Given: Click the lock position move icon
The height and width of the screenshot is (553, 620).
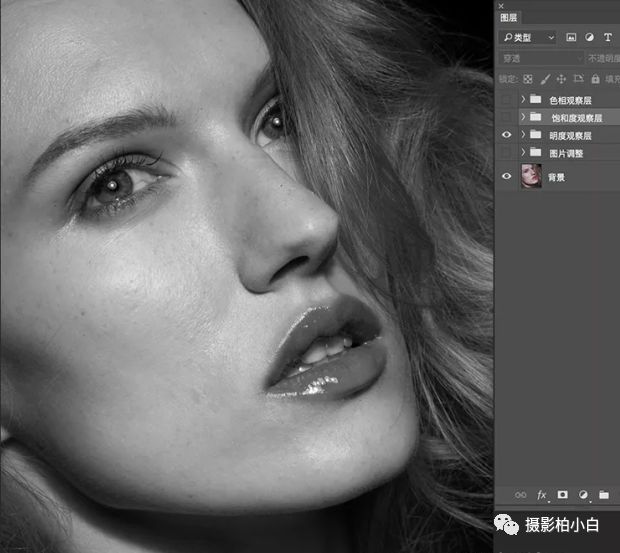Looking at the screenshot, I should tap(561, 78).
